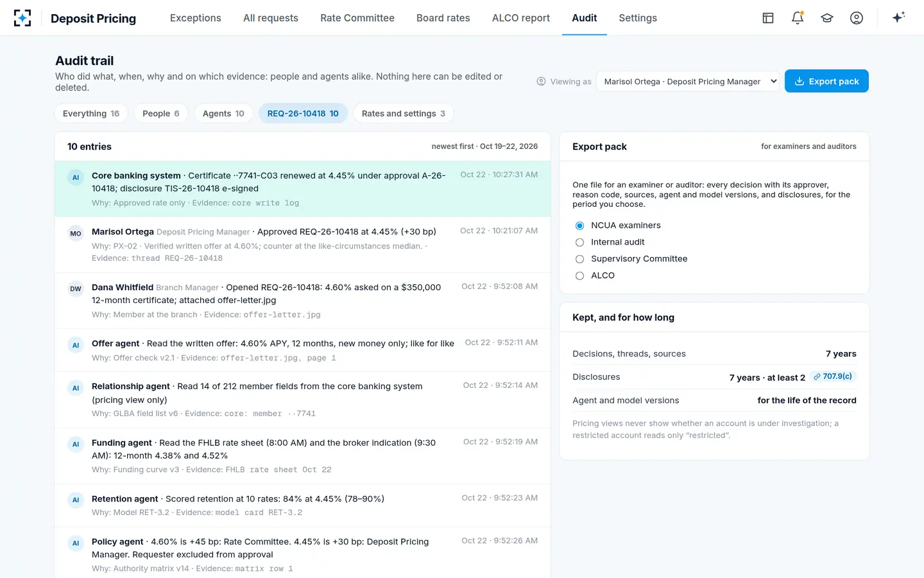Click the AI avatar beside Relationship agent
Viewport: 924px width, 578px height.
click(x=76, y=388)
